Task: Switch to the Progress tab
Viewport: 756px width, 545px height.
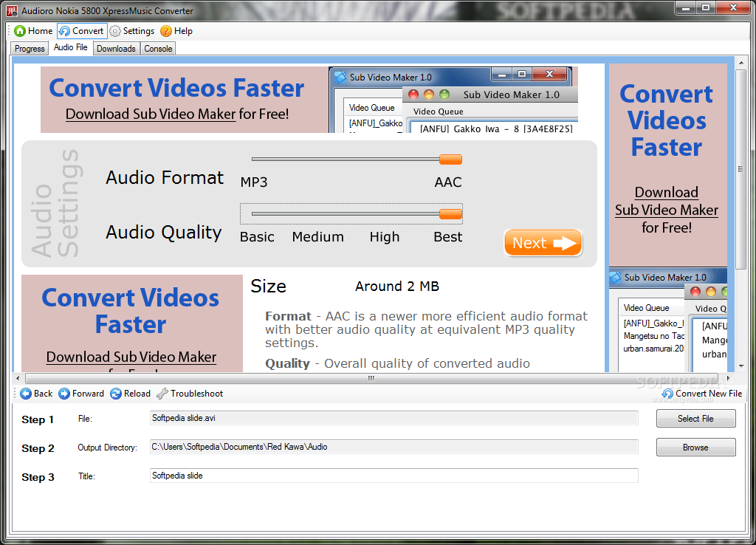Action: (30, 49)
